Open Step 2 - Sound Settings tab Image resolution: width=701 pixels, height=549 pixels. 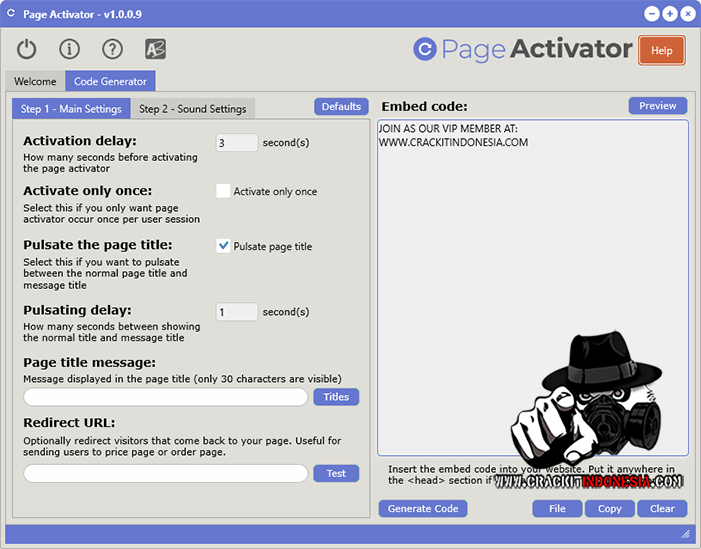tap(192, 109)
